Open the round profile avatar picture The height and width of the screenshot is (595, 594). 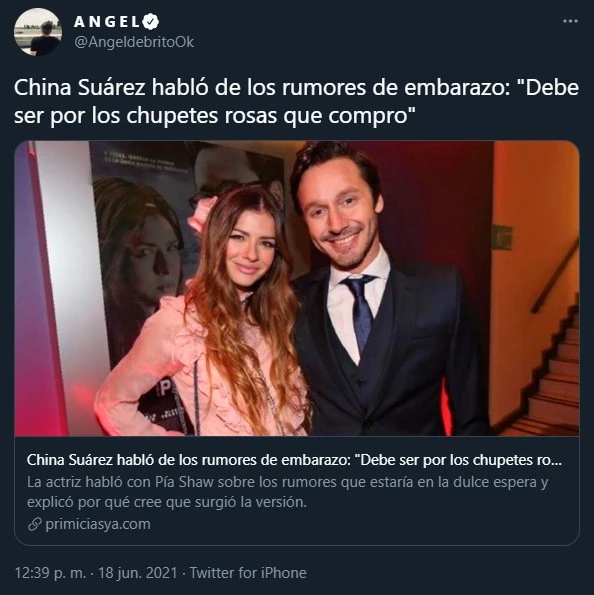click(38, 31)
